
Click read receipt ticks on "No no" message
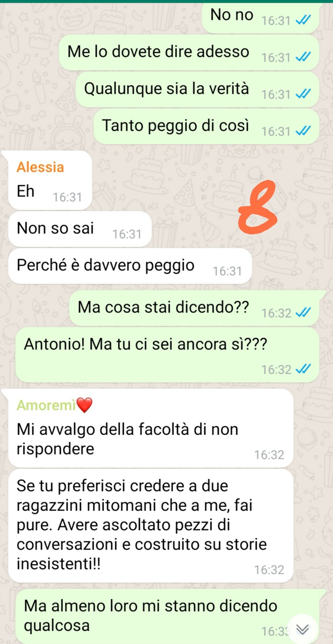303,21
